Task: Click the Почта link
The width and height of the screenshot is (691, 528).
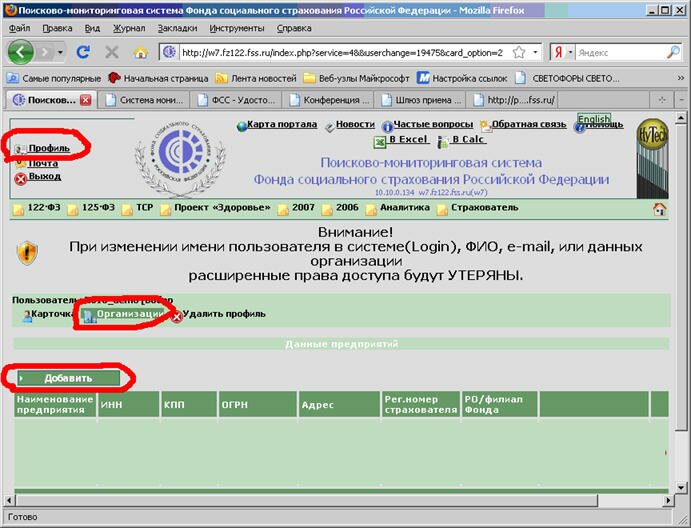Action: tap(43, 163)
